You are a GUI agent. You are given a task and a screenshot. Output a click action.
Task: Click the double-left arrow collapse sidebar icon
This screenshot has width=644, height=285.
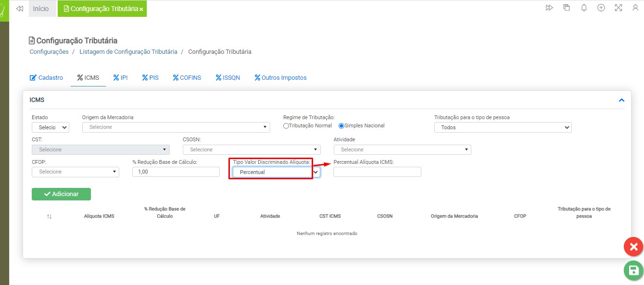(x=20, y=9)
